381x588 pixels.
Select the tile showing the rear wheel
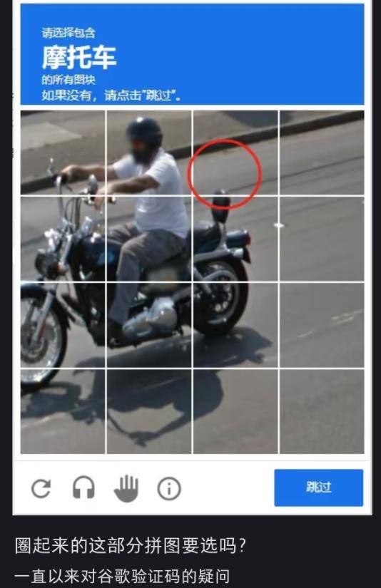[x=235, y=325]
